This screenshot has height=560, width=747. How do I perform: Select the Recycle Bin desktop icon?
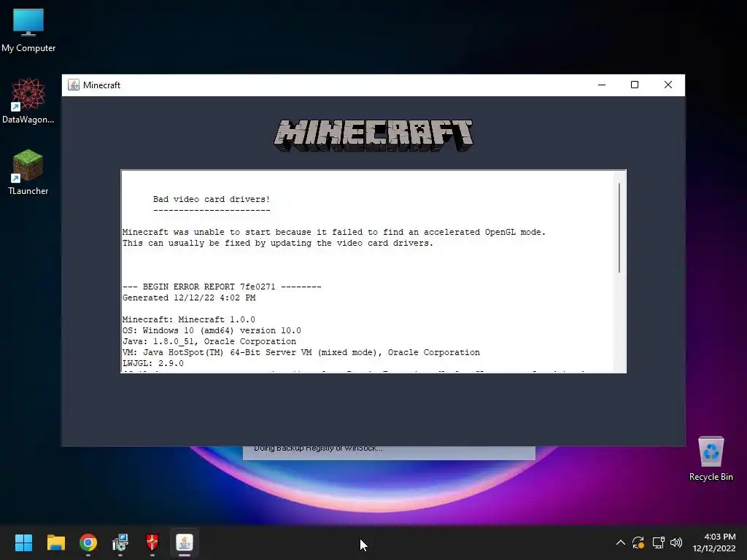[711, 459]
